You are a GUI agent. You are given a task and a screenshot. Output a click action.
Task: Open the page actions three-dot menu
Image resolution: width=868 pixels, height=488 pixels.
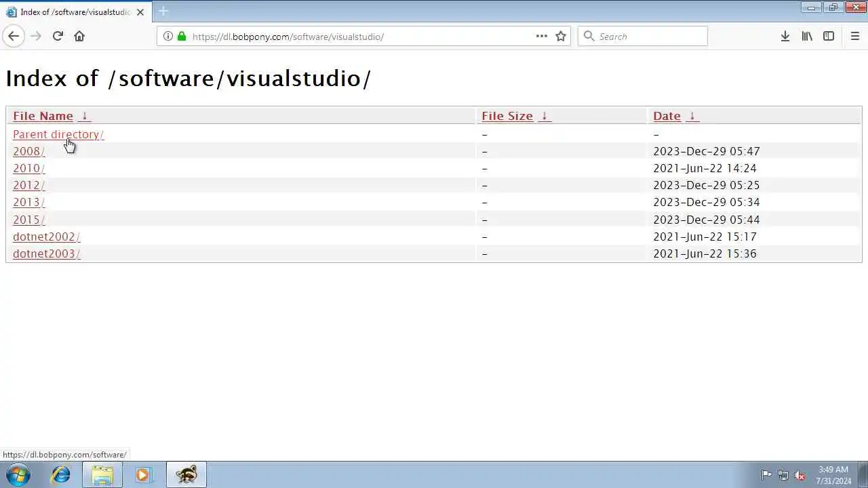click(x=541, y=36)
